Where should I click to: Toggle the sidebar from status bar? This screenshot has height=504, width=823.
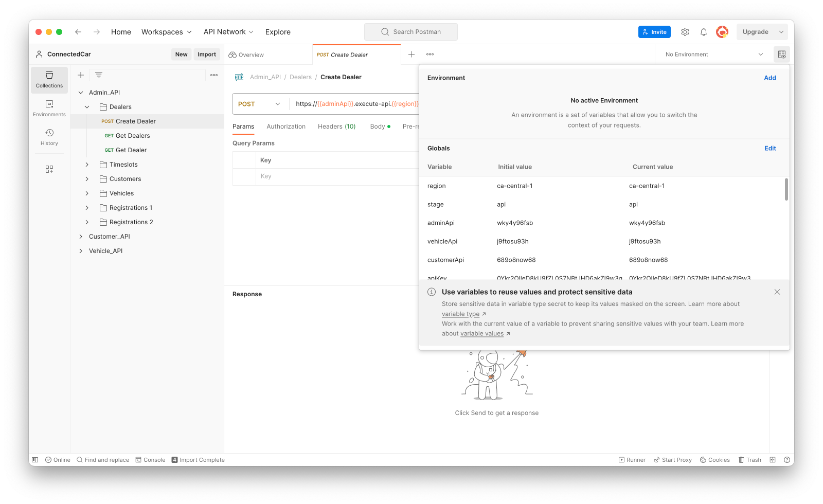[35, 460]
